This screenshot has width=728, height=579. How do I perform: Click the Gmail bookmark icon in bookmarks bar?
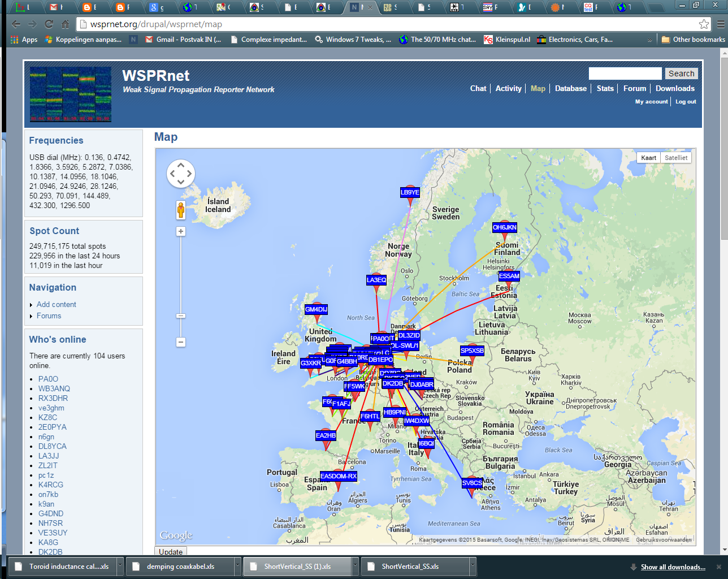pos(148,40)
